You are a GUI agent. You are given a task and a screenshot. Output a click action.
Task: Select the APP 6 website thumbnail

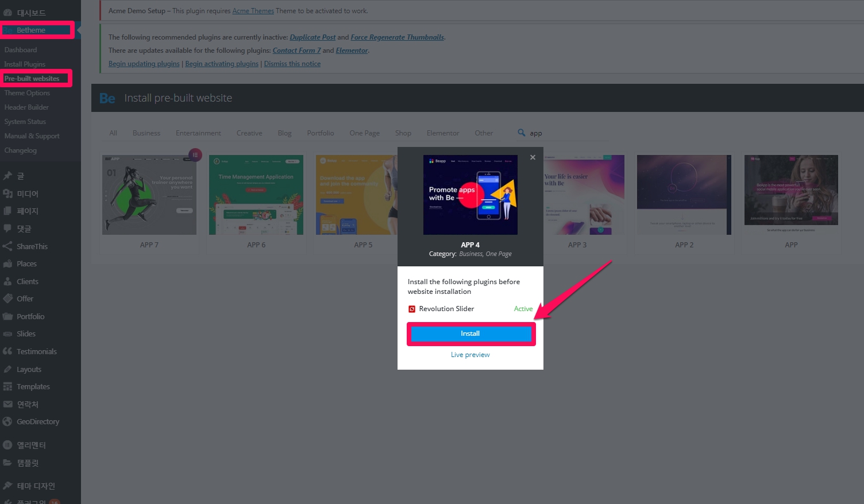[x=256, y=195]
